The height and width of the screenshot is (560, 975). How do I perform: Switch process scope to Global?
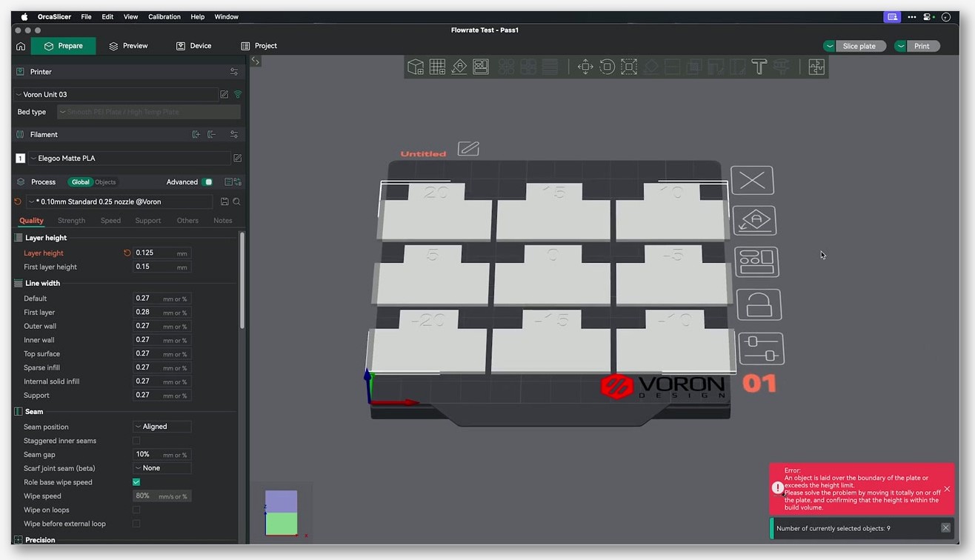(x=80, y=182)
